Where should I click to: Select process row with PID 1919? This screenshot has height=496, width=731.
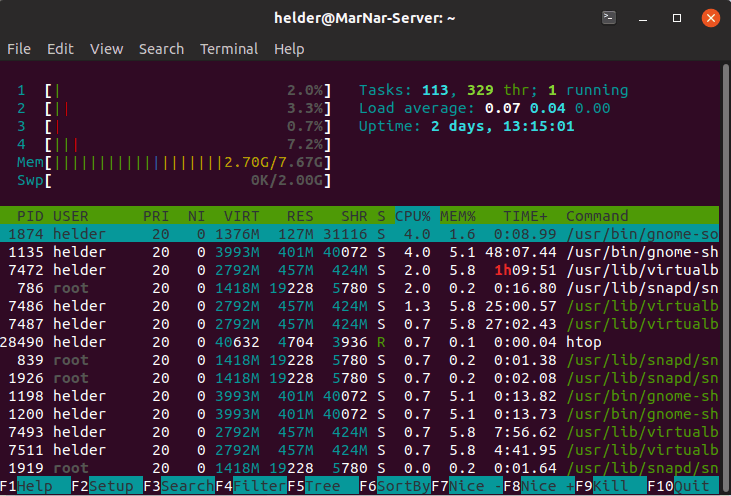point(359,468)
